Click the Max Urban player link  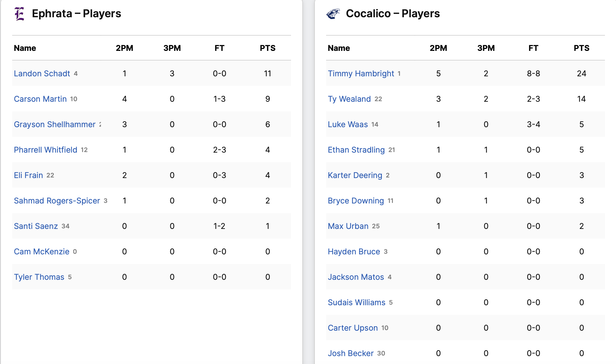click(348, 226)
